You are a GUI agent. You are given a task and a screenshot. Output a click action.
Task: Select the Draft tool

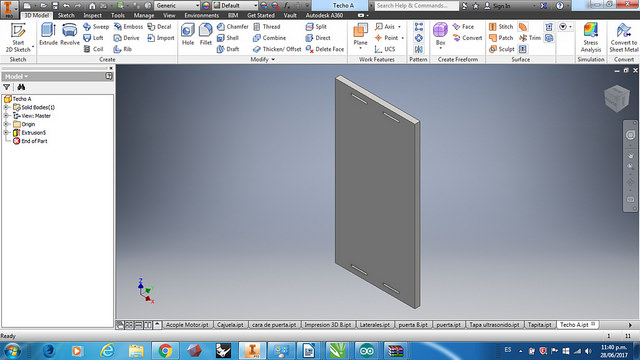point(228,49)
